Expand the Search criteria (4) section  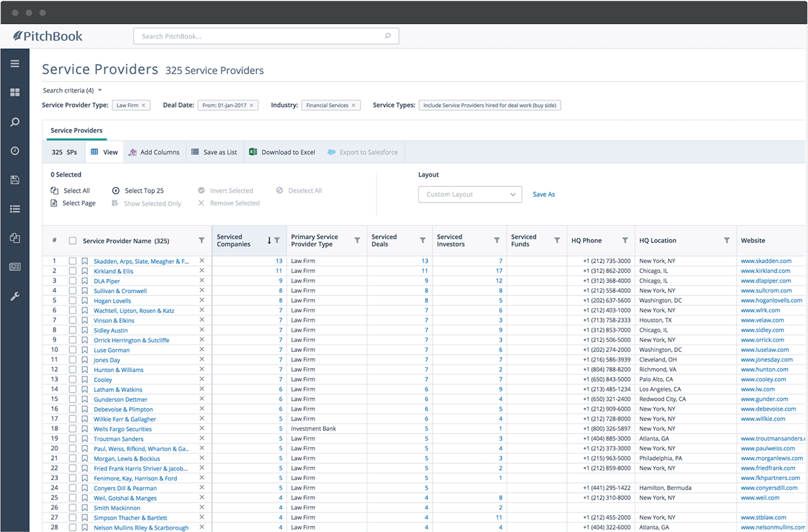[x=72, y=90]
